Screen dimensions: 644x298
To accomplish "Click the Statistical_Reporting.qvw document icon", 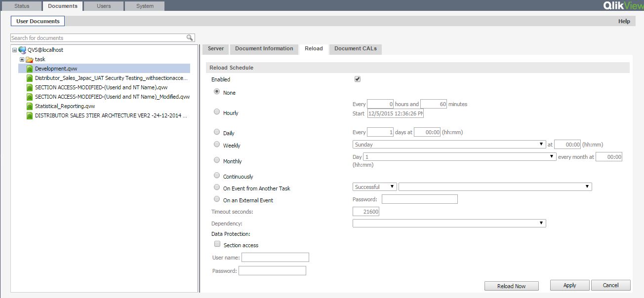I will (x=30, y=106).
